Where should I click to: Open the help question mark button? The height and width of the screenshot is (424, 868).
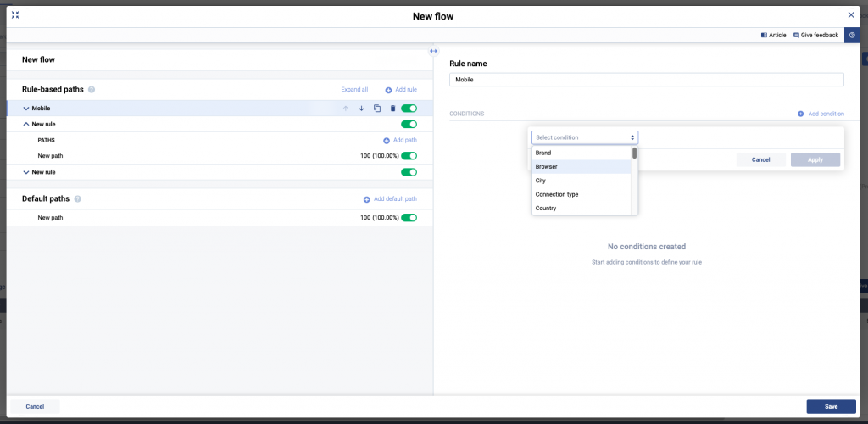[852, 35]
